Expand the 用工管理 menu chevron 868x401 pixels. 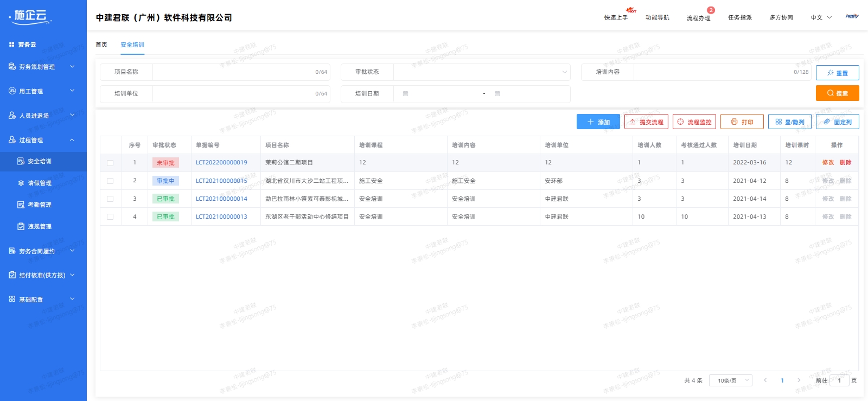(72, 91)
